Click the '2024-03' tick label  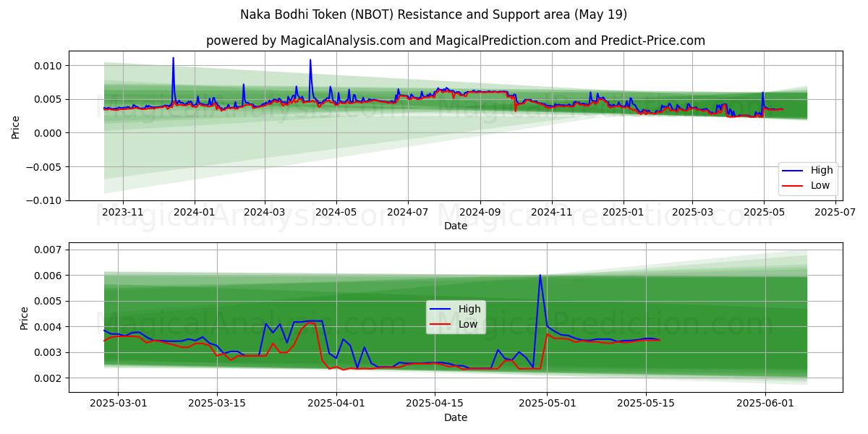click(x=265, y=212)
